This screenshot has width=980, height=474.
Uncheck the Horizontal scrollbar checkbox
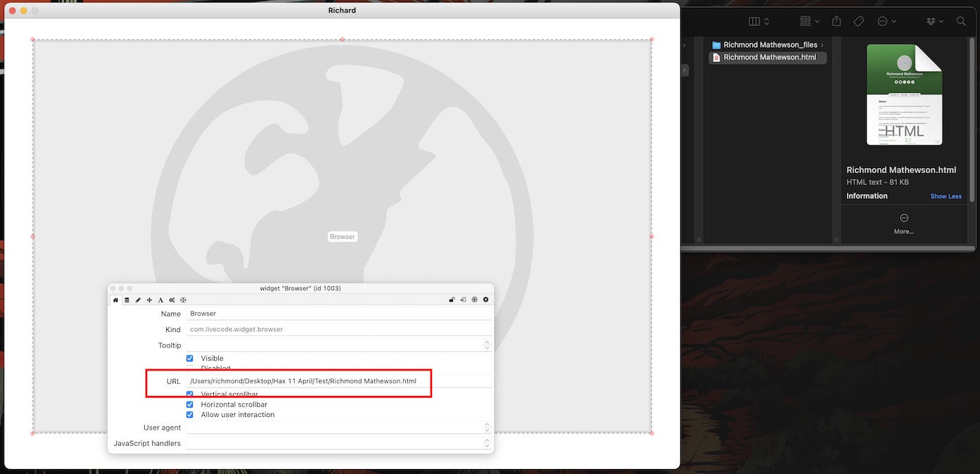click(x=190, y=405)
